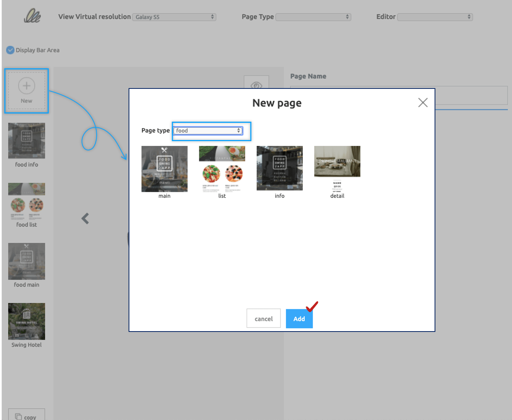Open the View Virtual resolution dropdown
This screenshot has width=512, height=420.
point(174,17)
